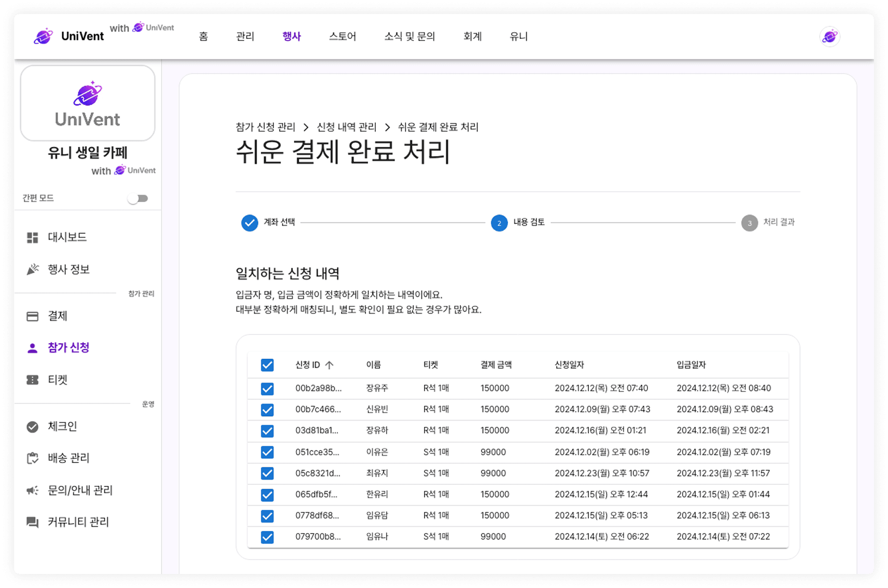
Task: Uncheck the row for 임유나
Action: pyautogui.click(x=267, y=537)
